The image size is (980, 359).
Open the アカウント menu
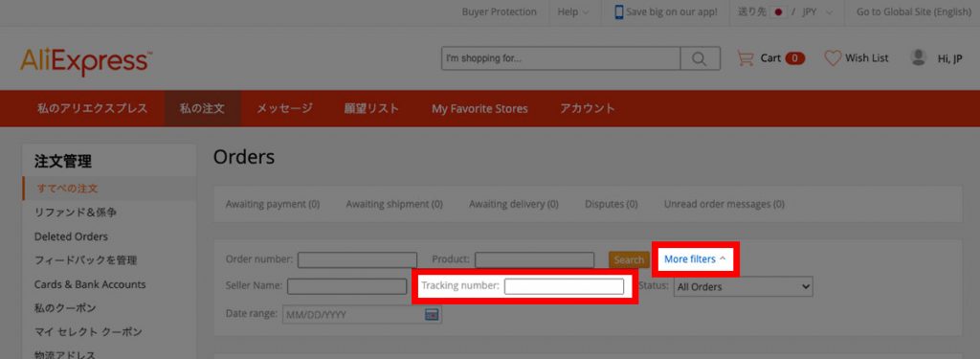(587, 108)
